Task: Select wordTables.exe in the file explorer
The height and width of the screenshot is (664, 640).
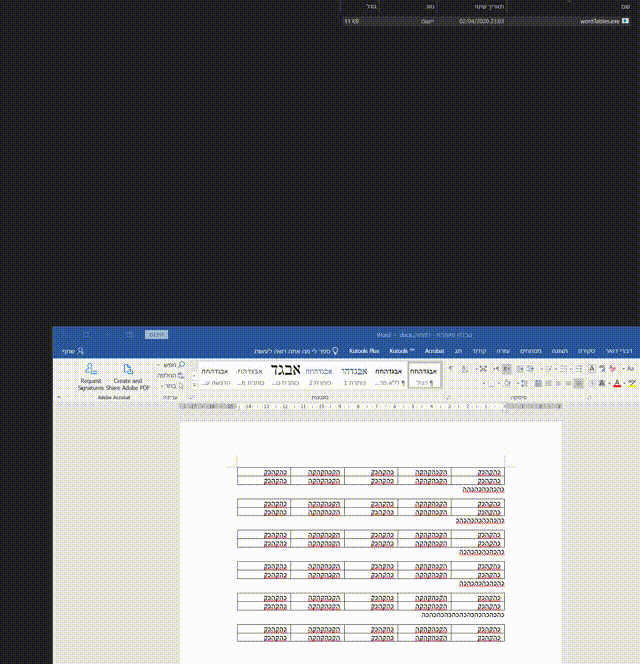Action: pos(486,21)
